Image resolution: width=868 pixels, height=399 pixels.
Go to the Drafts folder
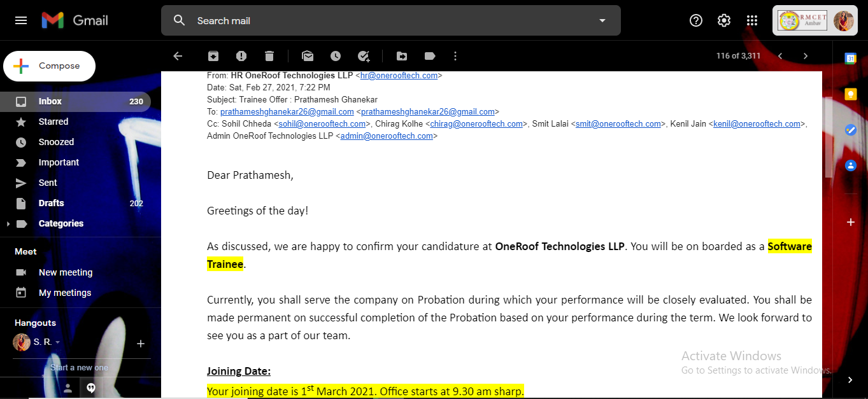click(x=51, y=203)
